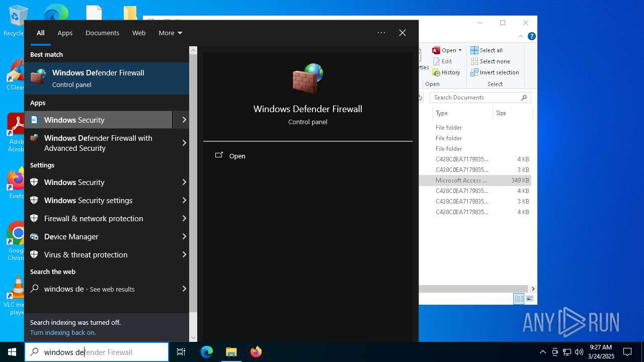Open Windows Security settings result

(x=98, y=200)
